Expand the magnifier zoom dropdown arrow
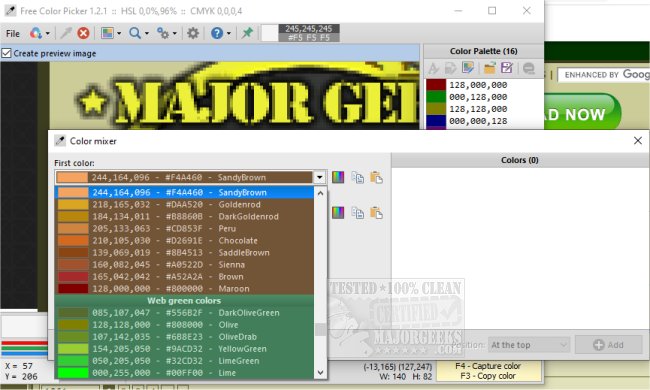 coord(147,34)
